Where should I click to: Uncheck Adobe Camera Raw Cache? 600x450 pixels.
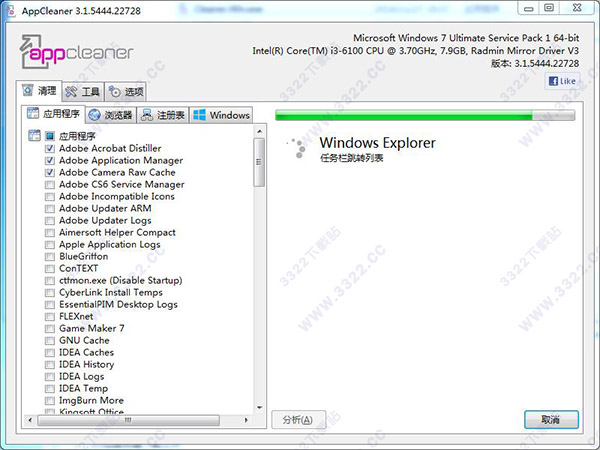[x=50, y=172]
